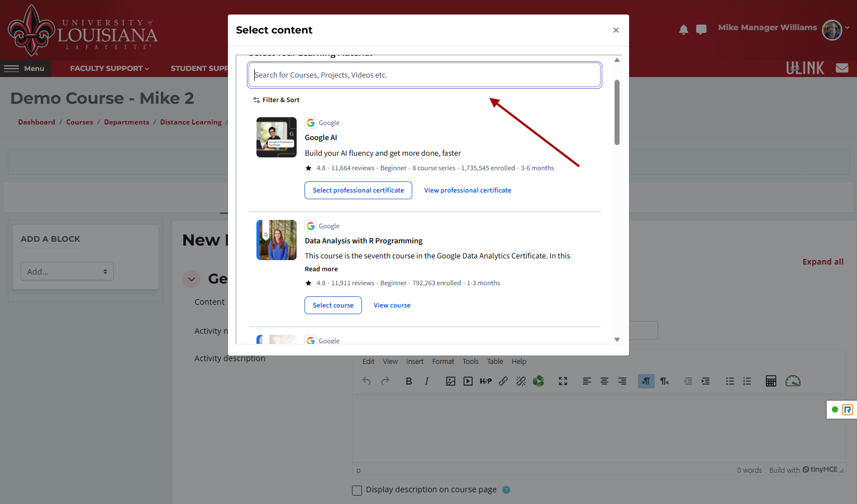Open the messages chat bubble icon
The width and height of the screenshot is (857, 504).
click(701, 29)
